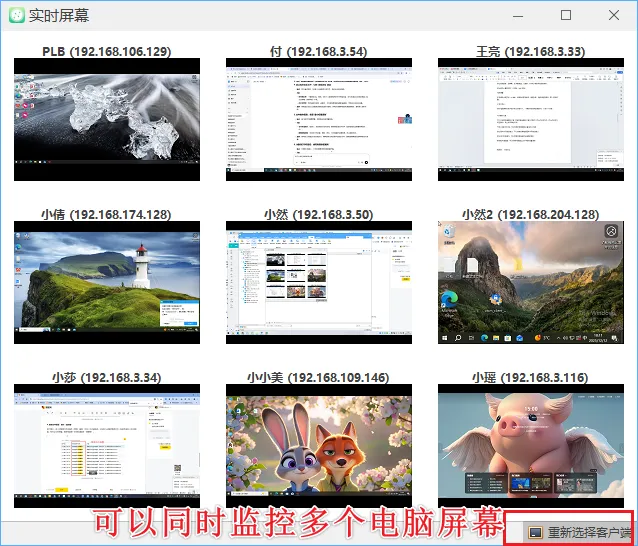
Task: Open the 小倩 (192.168.174.128) screen thumbnail
Action: coord(107,282)
